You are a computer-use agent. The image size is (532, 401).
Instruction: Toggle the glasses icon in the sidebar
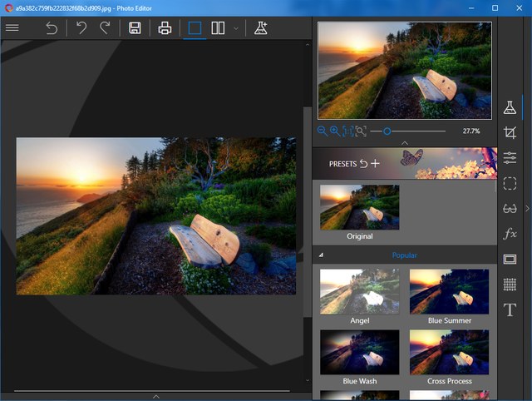510,209
